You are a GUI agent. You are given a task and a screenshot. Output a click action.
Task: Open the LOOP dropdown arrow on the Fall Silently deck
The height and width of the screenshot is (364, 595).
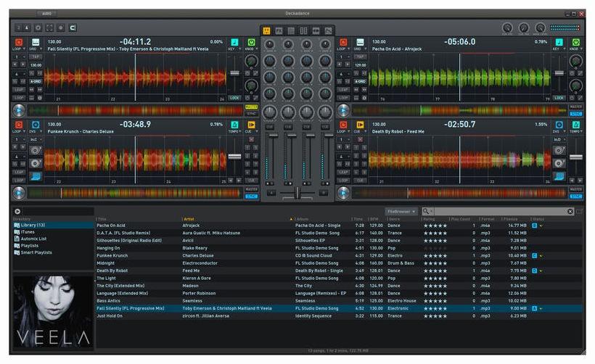coord(24,49)
